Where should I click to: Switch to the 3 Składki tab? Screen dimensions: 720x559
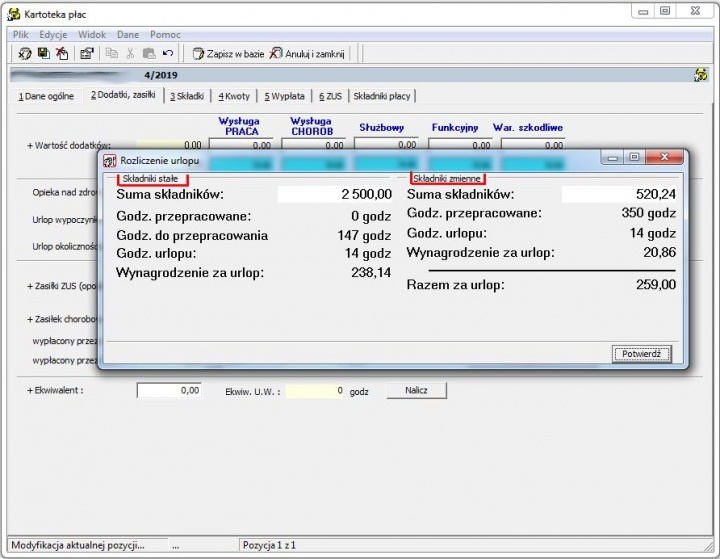187,96
